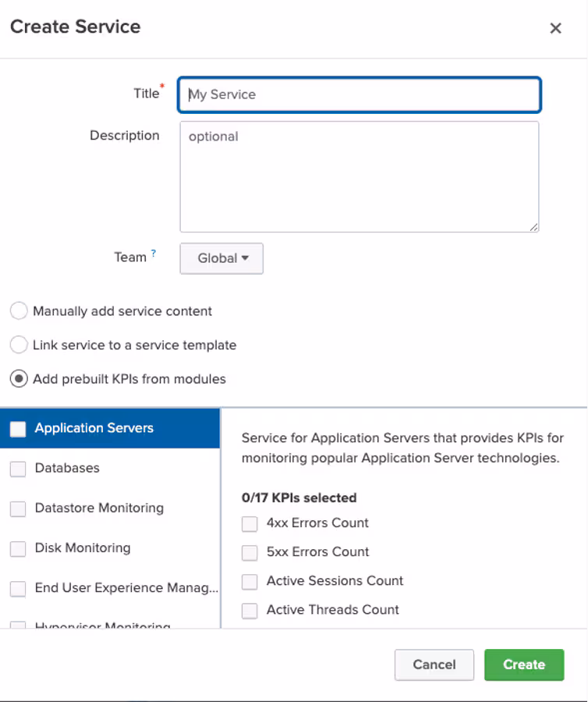Enable the Active Threads Count KPI

pos(250,611)
